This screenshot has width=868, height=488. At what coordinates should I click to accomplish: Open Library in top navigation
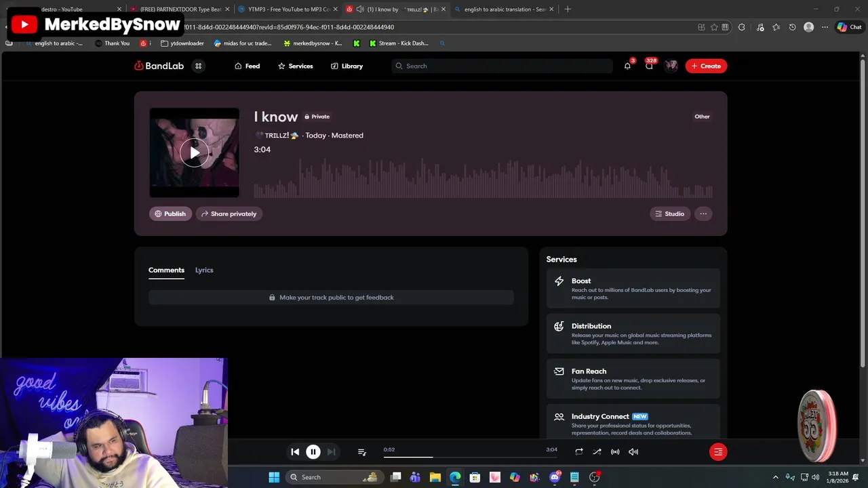(347, 66)
